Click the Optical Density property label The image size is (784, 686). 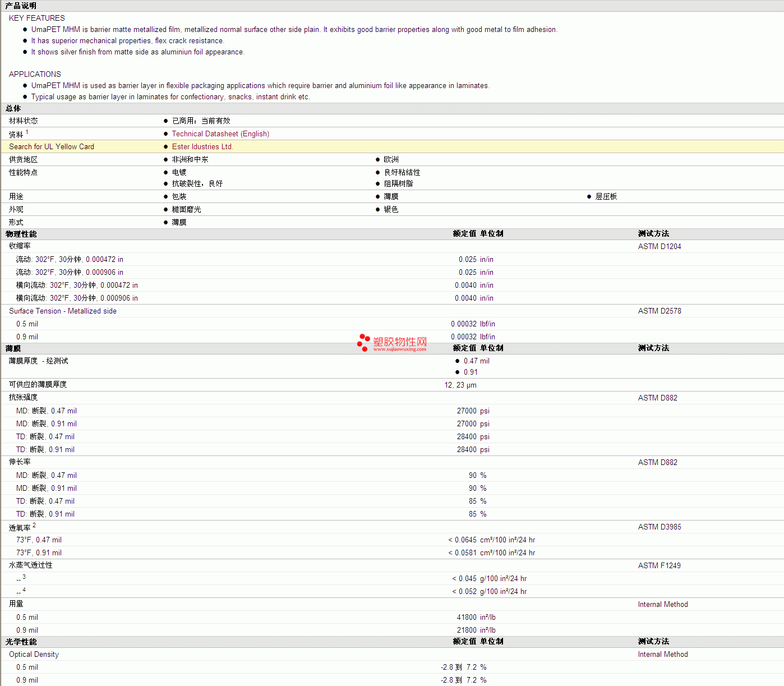tap(34, 655)
